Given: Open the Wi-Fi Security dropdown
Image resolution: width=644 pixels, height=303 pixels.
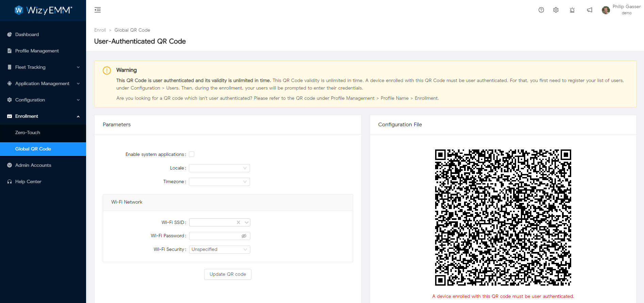Looking at the screenshot, I should click(x=220, y=250).
